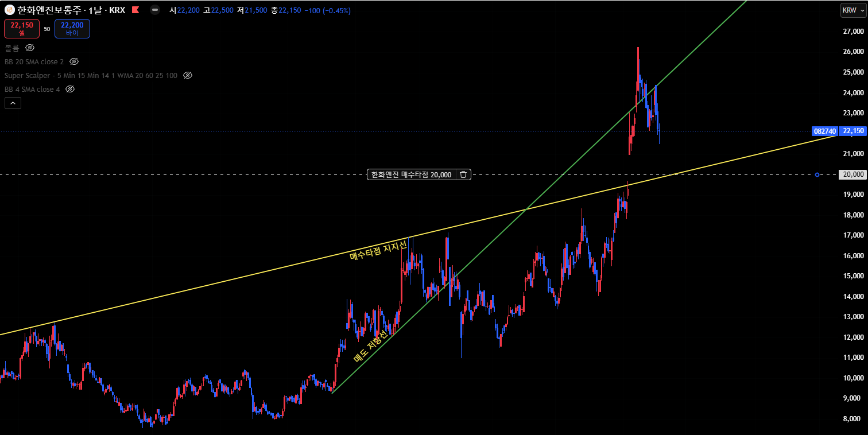The image size is (868, 435).
Task: Show the BB 20 SMA close 2 indicator
Action: pyautogui.click(x=74, y=61)
